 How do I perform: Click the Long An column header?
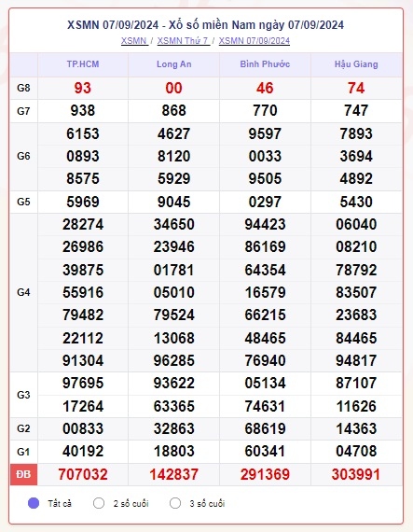coord(173,64)
